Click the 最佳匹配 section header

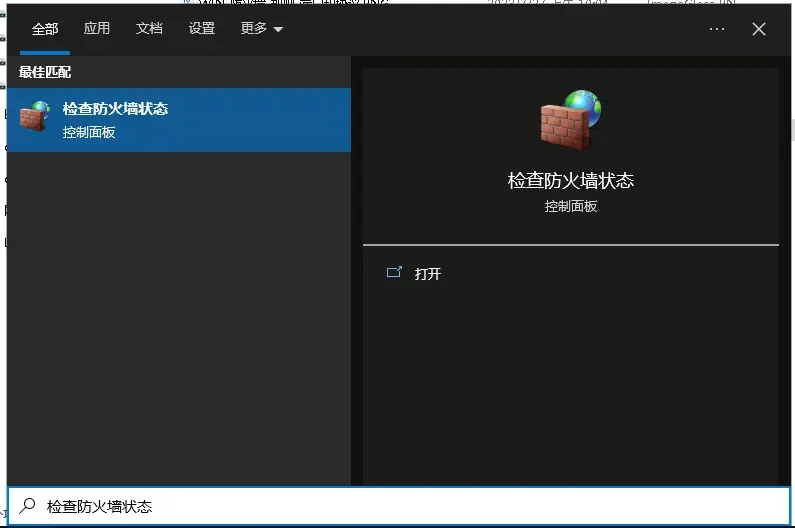(45, 72)
